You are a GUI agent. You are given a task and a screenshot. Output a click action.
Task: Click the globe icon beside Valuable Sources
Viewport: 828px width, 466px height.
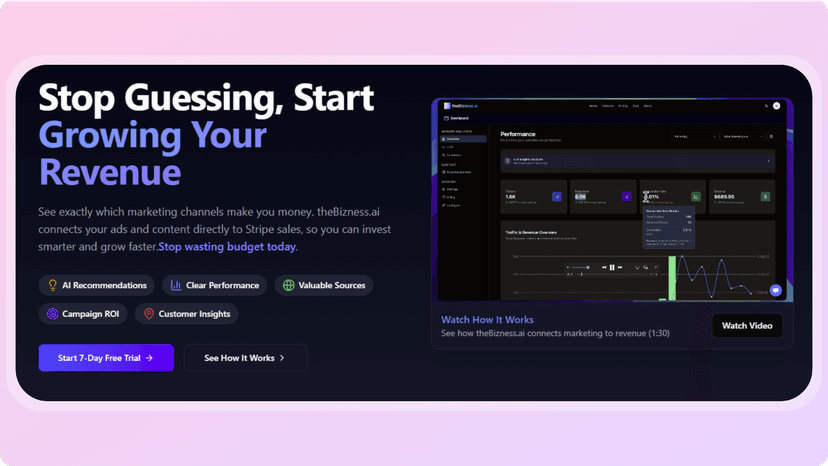click(288, 285)
